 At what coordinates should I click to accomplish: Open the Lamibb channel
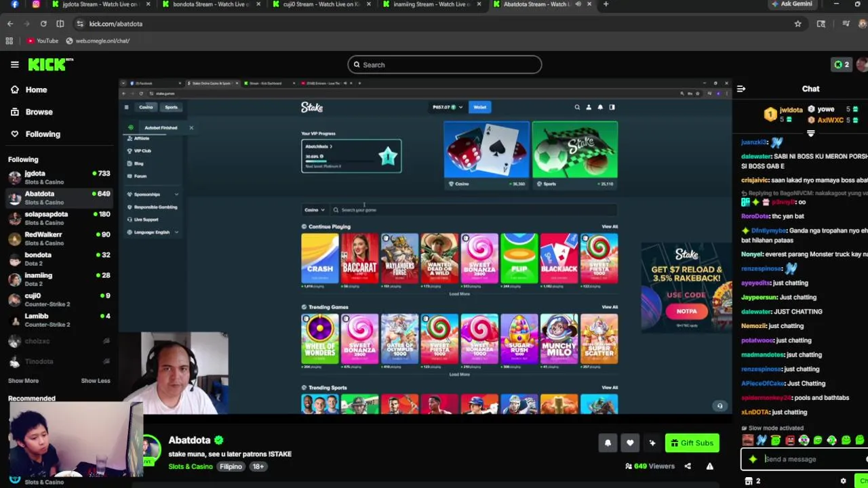tap(59, 320)
